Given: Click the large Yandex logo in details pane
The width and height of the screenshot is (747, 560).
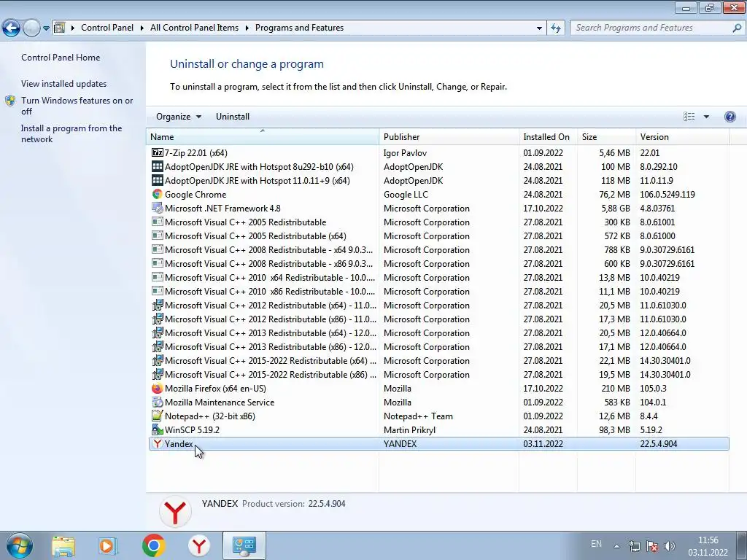Looking at the screenshot, I should point(175,513).
